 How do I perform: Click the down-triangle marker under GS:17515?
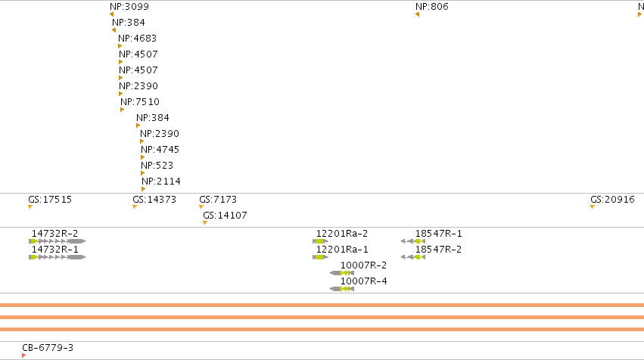(x=30, y=207)
